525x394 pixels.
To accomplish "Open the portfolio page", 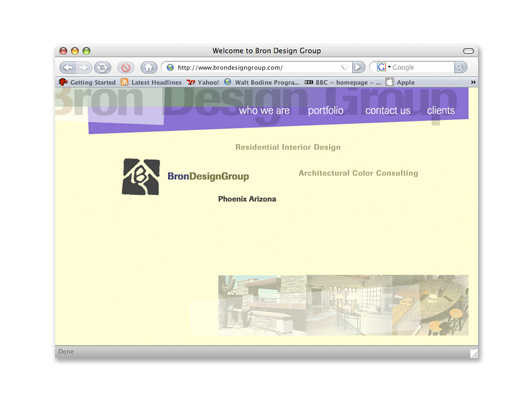I will click(325, 110).
